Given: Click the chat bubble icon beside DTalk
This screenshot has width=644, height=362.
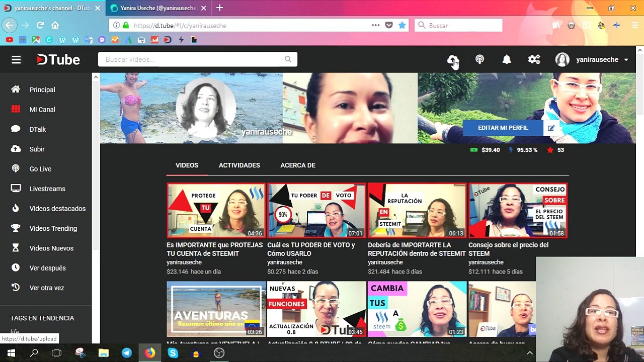Looking at the screenshot, I should pos(16,129).
